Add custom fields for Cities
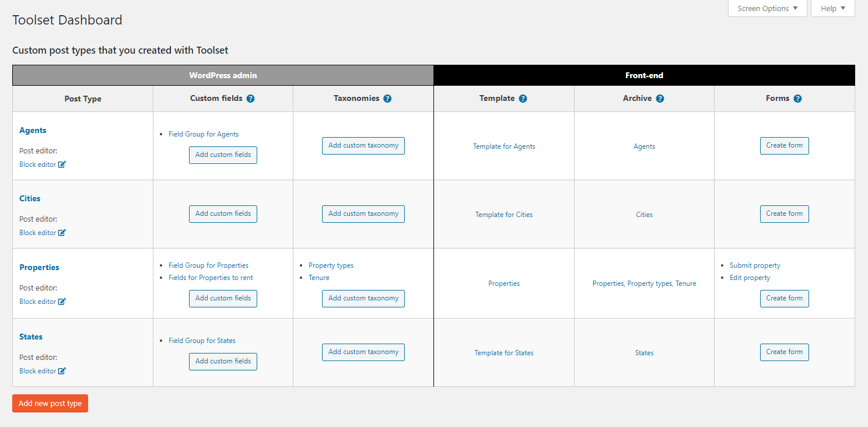 [223, 214]
